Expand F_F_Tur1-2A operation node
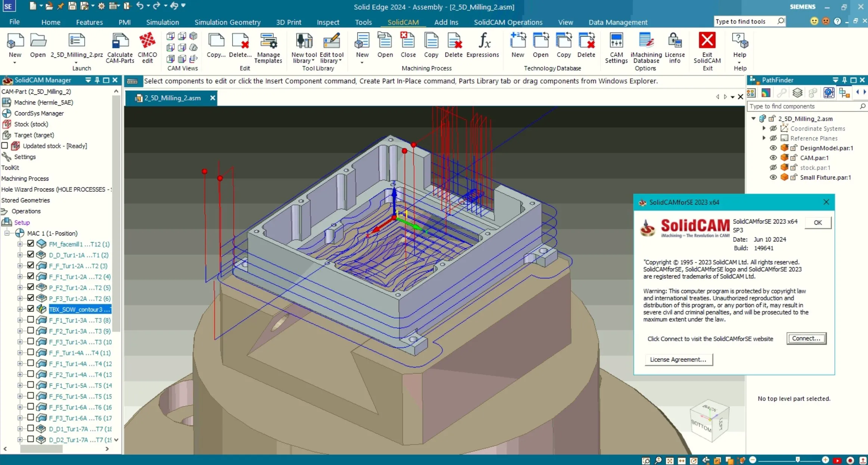 [x=20, y=266]
